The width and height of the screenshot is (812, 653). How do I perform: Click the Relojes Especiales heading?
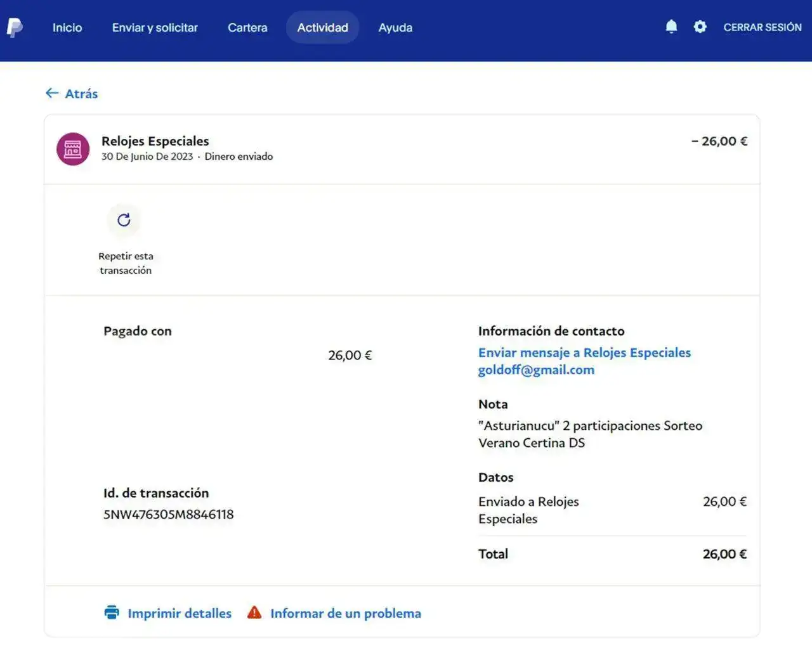155,141
